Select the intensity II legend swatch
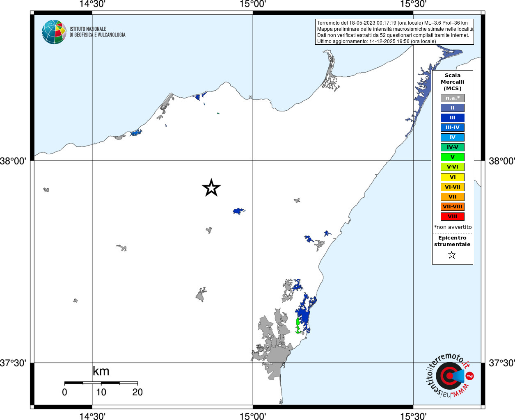The width and height of the screenshot is (515, 420). tap(453, 108)
